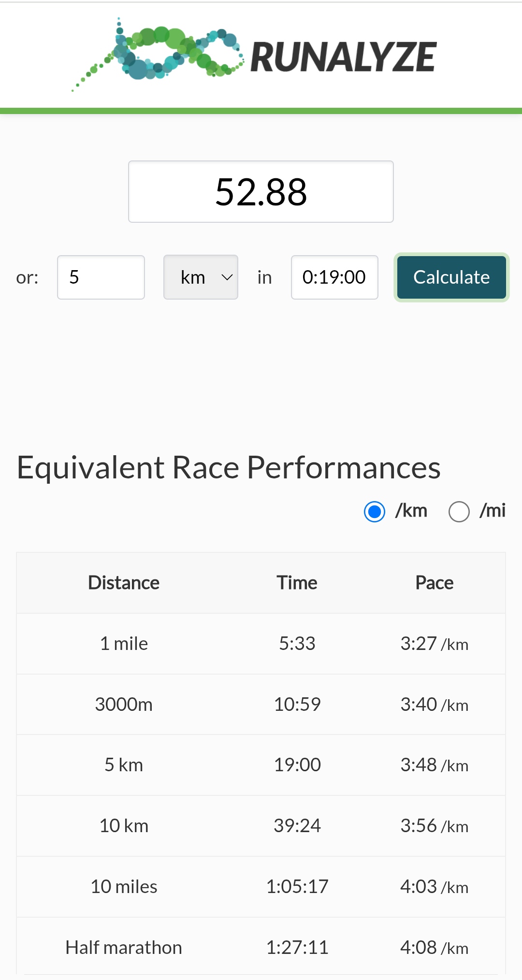Click the Distance column header

124,583
